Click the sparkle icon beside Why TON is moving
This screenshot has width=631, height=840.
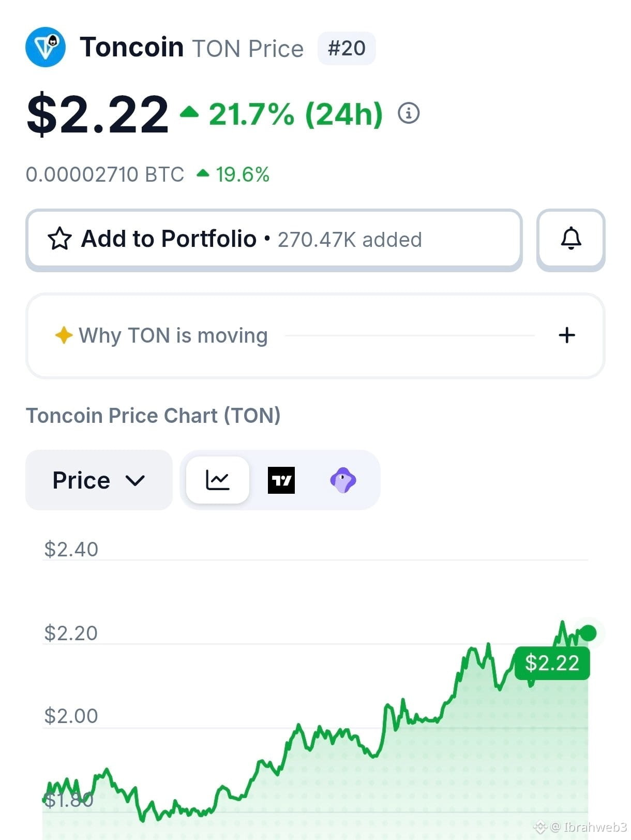tap(64, 335)
